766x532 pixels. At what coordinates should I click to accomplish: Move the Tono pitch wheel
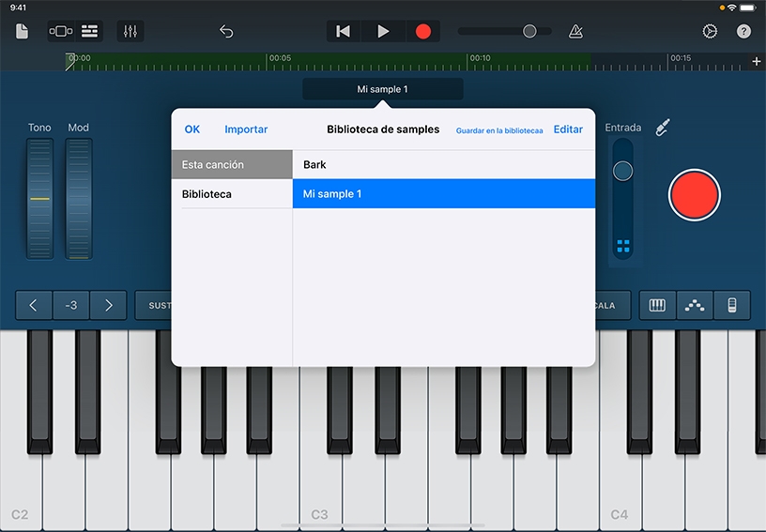pos(39,199)
